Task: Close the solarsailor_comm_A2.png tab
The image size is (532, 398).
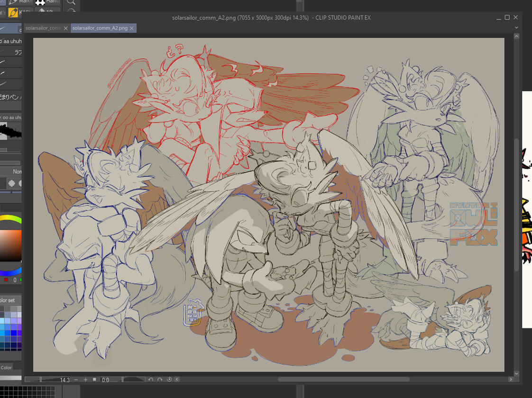Action: (x=131, y=28)
